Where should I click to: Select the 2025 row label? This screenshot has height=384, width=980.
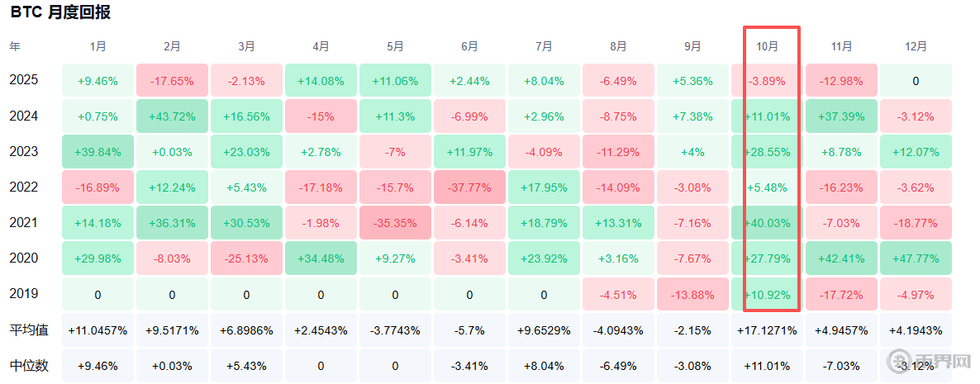(24, 81)
